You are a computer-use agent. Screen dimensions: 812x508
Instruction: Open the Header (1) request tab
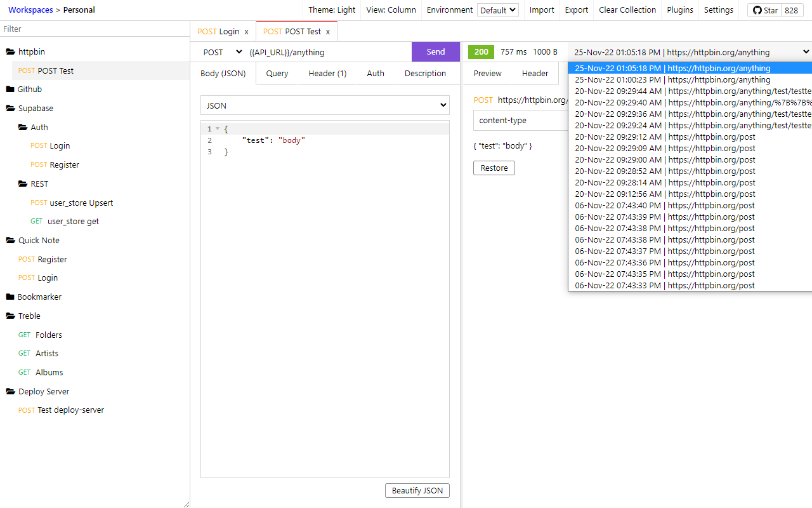(x=327, y=74)
